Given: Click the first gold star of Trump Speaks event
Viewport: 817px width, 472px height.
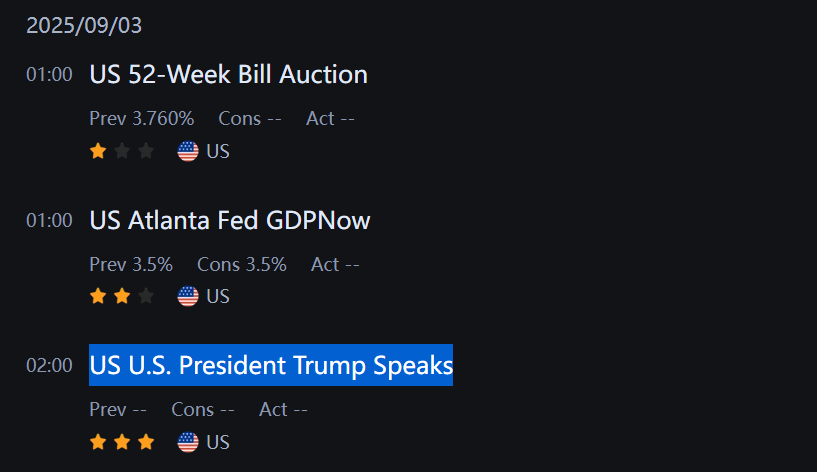Looking at the screenshot, I should [x=98, y=442].
